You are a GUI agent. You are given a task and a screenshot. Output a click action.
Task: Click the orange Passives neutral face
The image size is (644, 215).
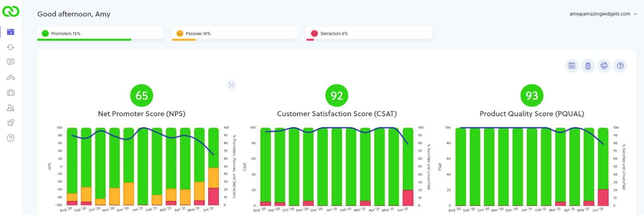(x=180, y=33)
